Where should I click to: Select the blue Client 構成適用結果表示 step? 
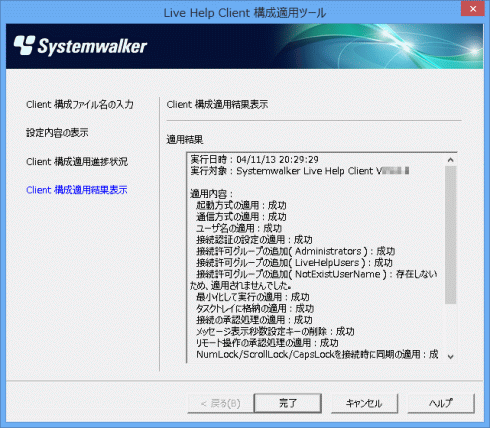77,190
